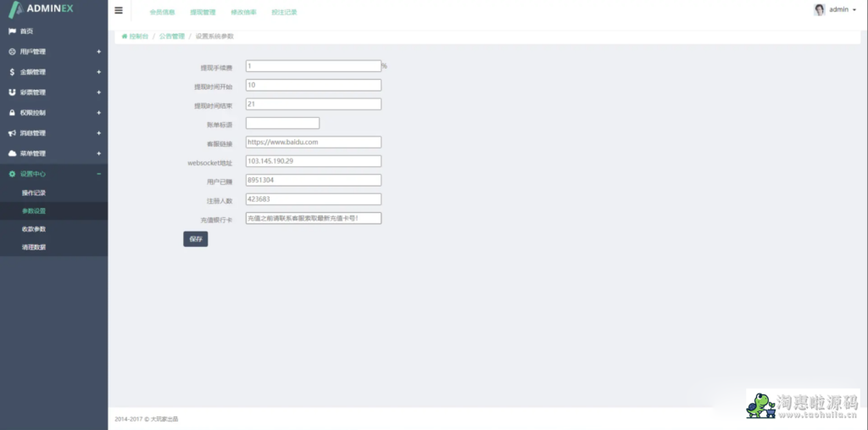Open 清理数据 in the sidebar submenu
This screenshot has height=430, width=868.
(x=34, y=247)
